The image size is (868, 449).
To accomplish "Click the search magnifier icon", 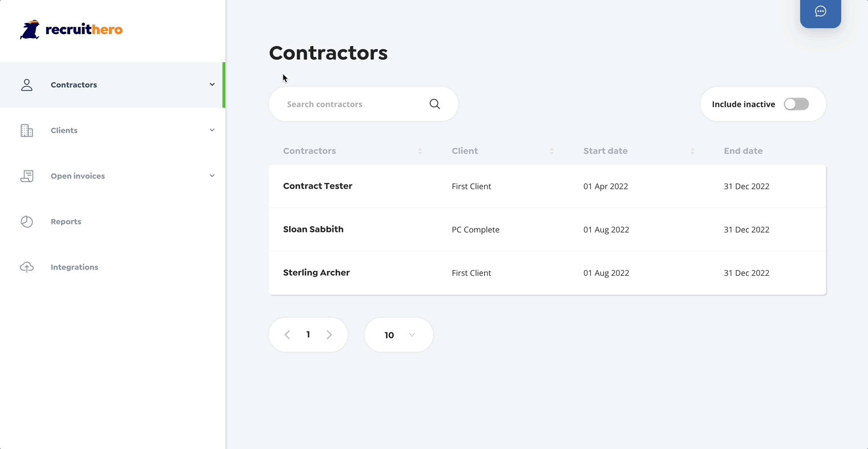I will [435, 104].
